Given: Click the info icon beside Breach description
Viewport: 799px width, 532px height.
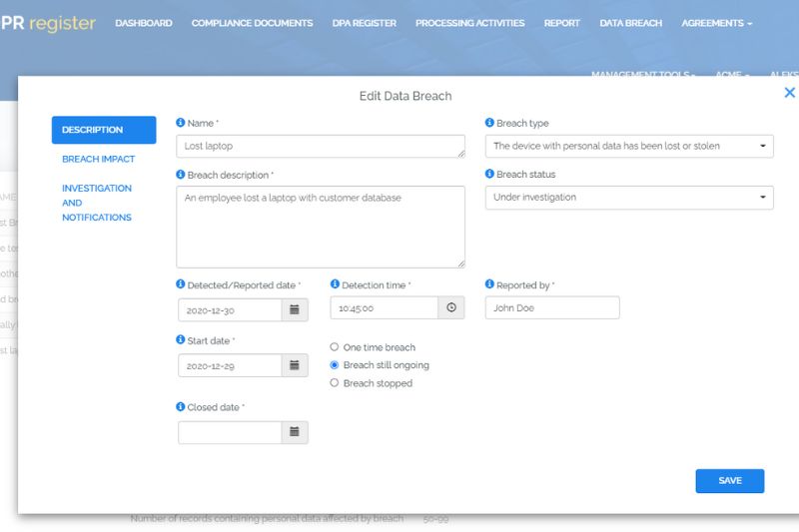Looking at the screenshot, I should [x=181, y=175].
